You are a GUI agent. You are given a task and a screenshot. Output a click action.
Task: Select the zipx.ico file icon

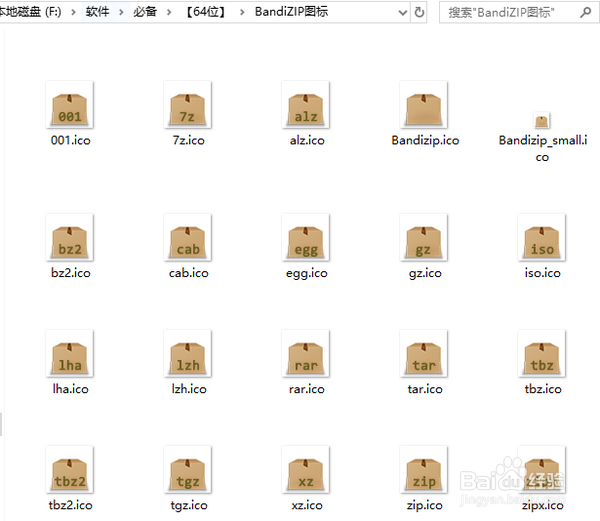pos(542,469)
